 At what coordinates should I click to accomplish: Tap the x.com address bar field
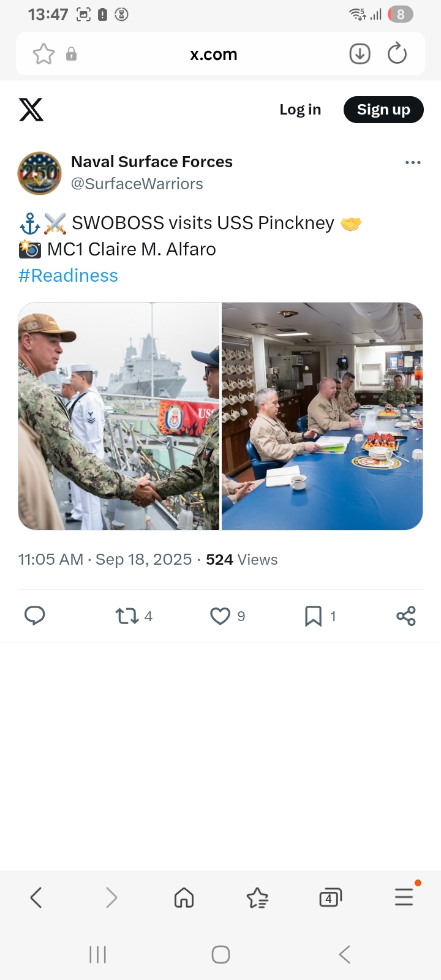click(214, 54)
